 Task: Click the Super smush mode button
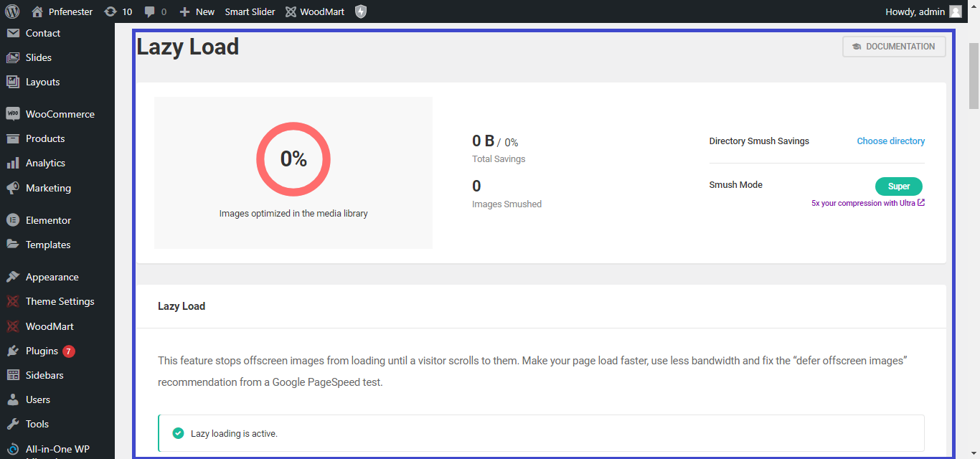tap(898, 186)
